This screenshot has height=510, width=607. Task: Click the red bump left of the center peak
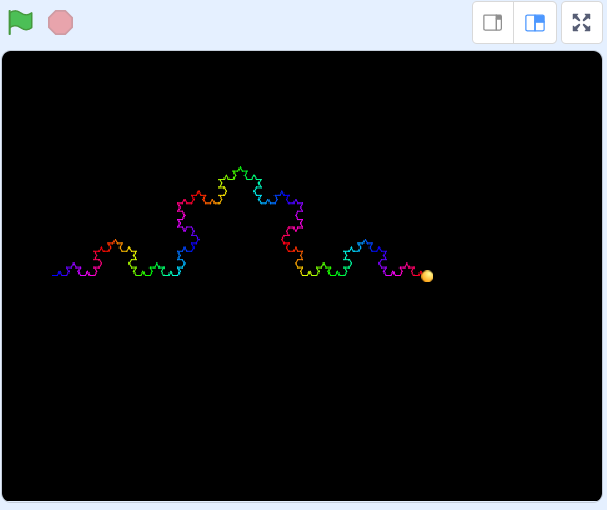point(198,193)
